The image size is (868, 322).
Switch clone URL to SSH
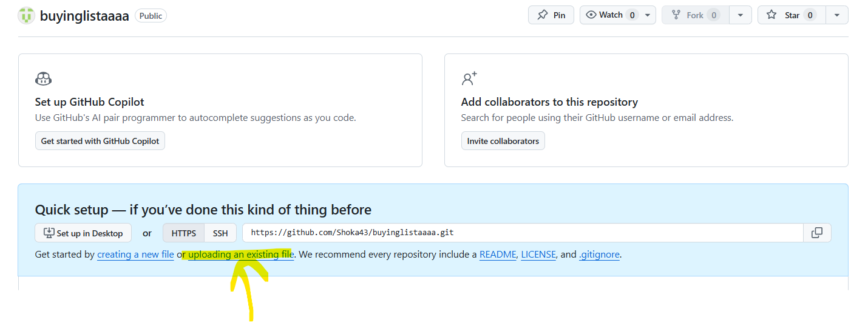pos(220,233)
